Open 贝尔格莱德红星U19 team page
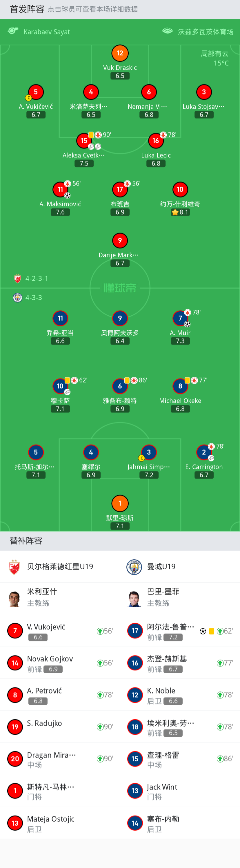The height and width of the screenshot is (868, 240). pyautogui.click(x=60, y=566)
